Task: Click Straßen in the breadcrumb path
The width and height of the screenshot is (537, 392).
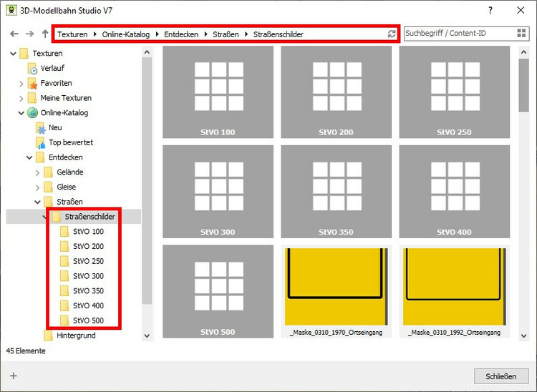Action: [226, 34]
